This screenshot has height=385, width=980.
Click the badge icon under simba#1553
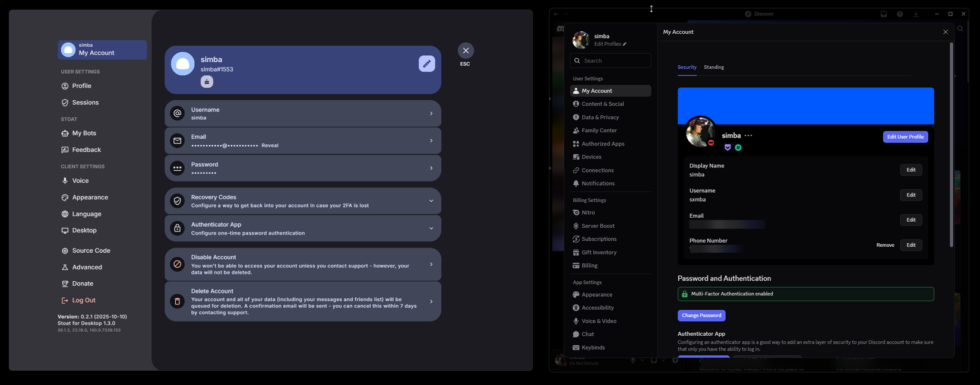click(x=207, y=82)
